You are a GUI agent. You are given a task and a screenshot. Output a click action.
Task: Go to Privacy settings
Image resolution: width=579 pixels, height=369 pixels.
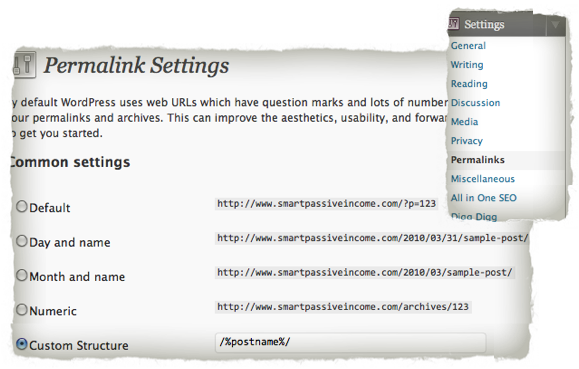click(467, 141)
